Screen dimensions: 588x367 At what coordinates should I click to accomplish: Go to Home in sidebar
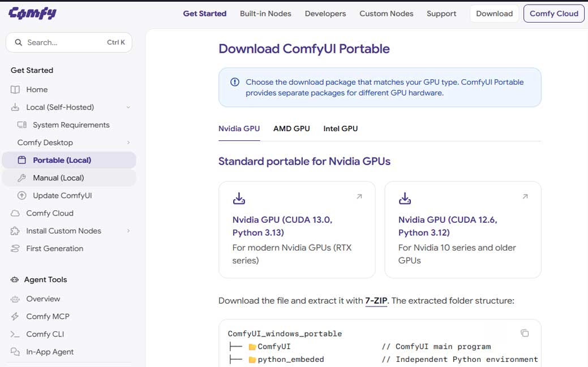[37, 89]
